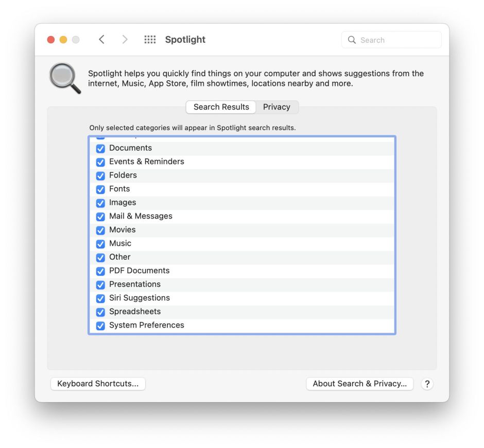Click the back navigation arrow

(101, 40)
